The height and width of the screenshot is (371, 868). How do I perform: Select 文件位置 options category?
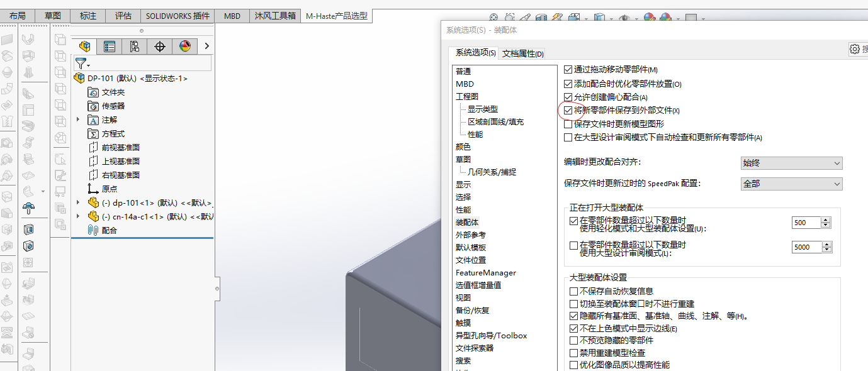(471, 260)
